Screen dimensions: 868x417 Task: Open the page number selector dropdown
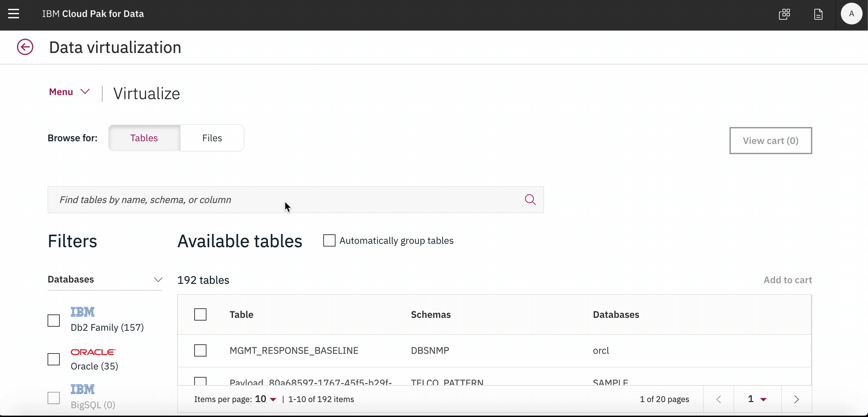757,399
